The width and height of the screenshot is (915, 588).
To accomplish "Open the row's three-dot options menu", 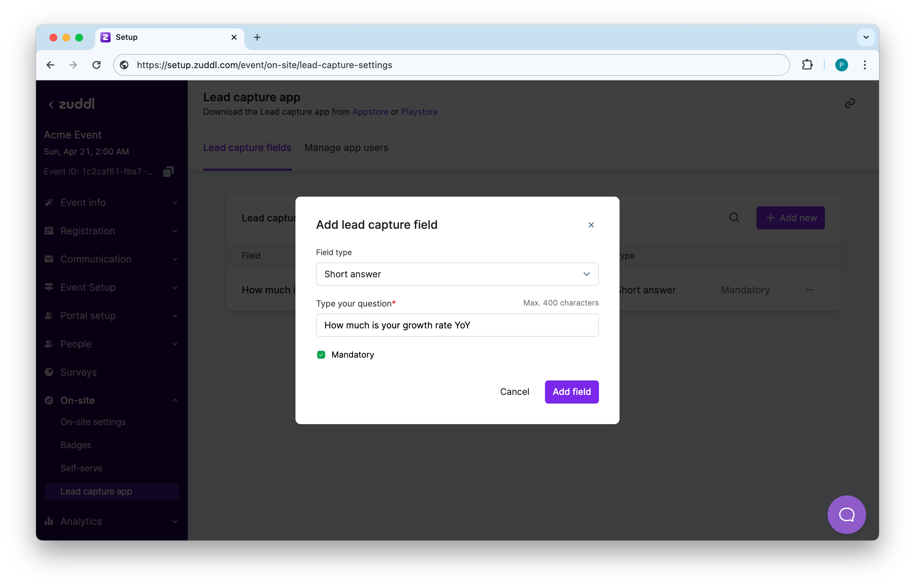I will point(809,290).
